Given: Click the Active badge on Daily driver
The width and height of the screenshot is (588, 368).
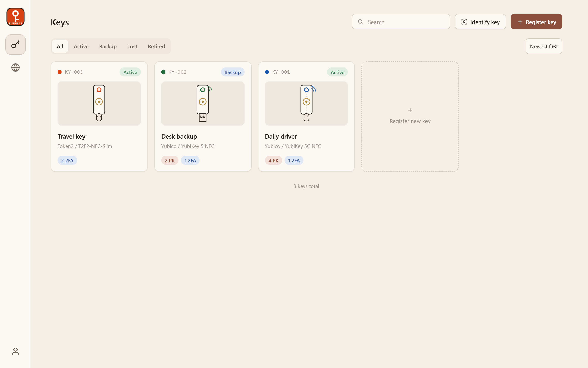Looking at the screenshot, I should (x=337, y=72).
